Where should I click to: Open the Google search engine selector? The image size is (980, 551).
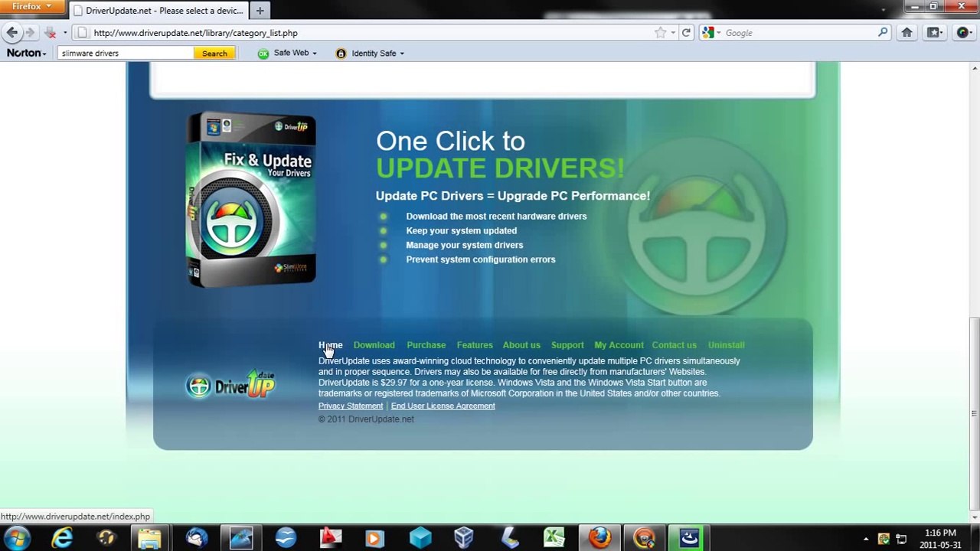click(711, 33)
